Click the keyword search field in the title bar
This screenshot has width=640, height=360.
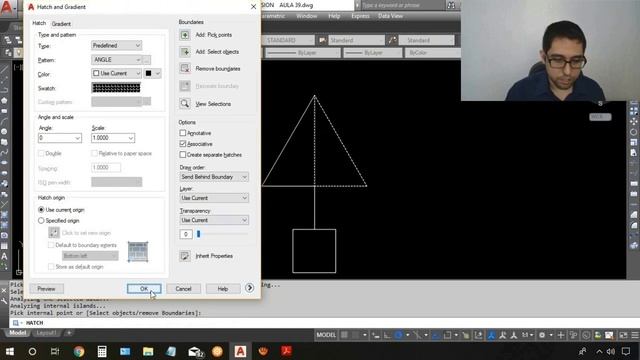(x=402, y=5)
